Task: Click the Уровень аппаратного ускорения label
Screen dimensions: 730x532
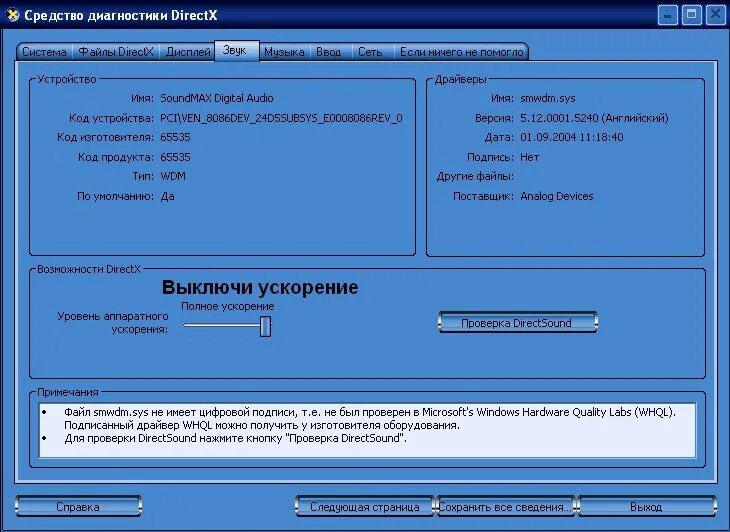Action: [113, 323]
